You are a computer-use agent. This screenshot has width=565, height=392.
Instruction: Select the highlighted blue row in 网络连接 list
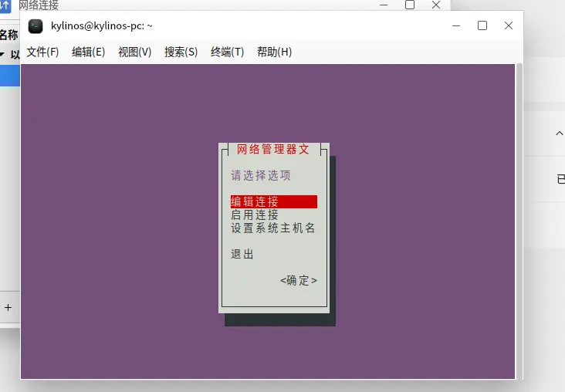[10, 76]
